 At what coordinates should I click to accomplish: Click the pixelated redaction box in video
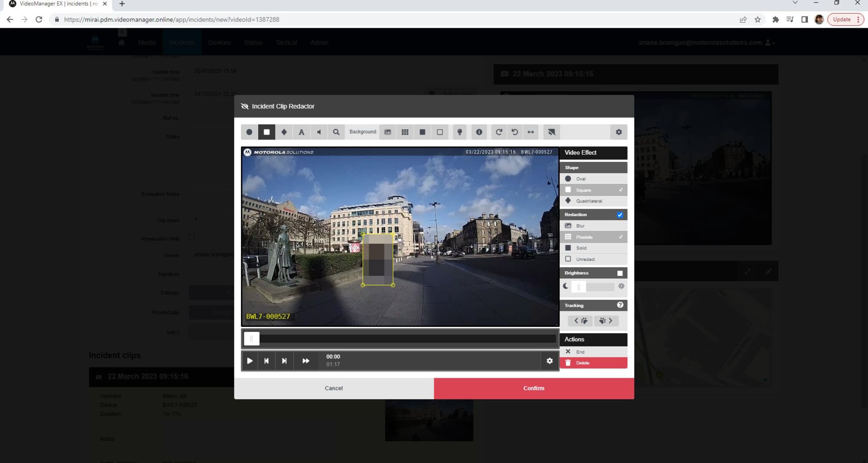pyautogui.click(x=378, y=259)
